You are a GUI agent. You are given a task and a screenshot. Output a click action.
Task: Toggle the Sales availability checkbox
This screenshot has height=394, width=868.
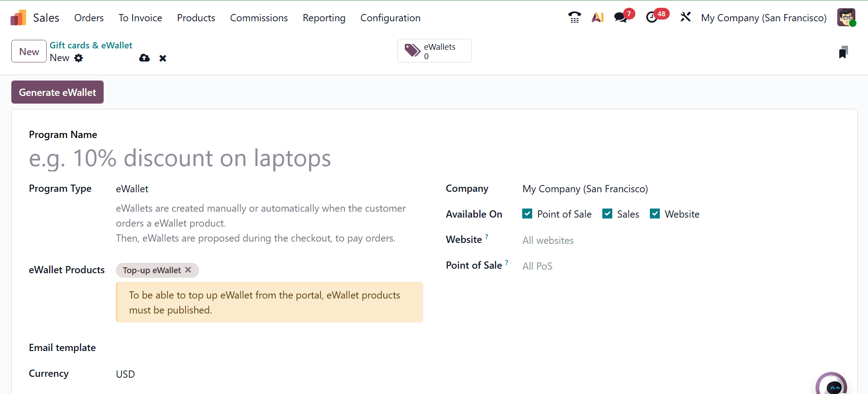607,214
